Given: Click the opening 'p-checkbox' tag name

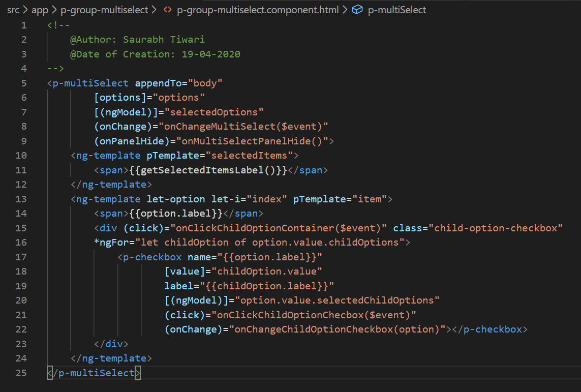Looking at the screenshot, I should point(152,257).
